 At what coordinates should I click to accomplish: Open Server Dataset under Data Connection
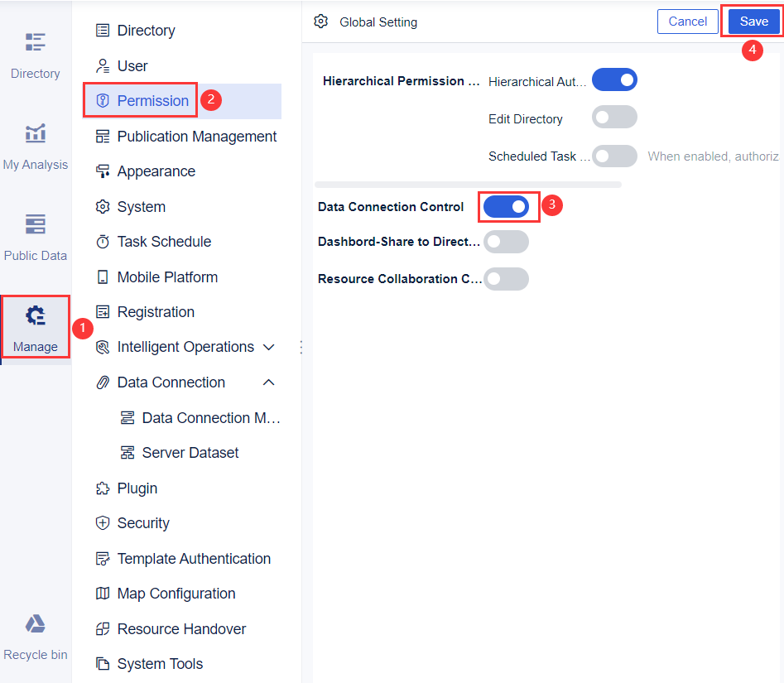190,452
